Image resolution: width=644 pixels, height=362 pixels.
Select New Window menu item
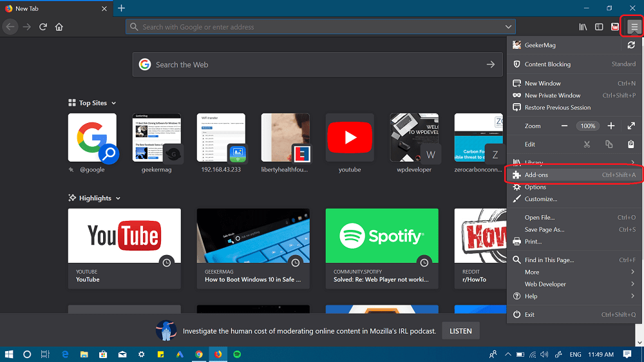574,83
